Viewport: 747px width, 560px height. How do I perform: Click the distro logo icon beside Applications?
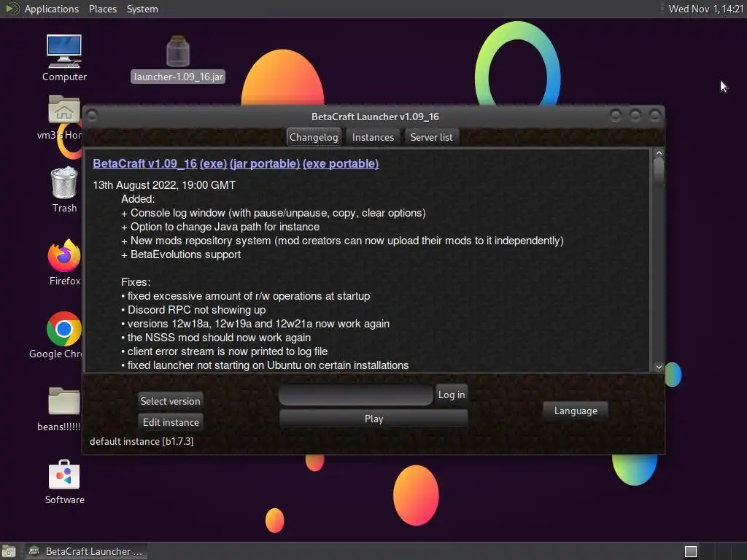point(12,9)
